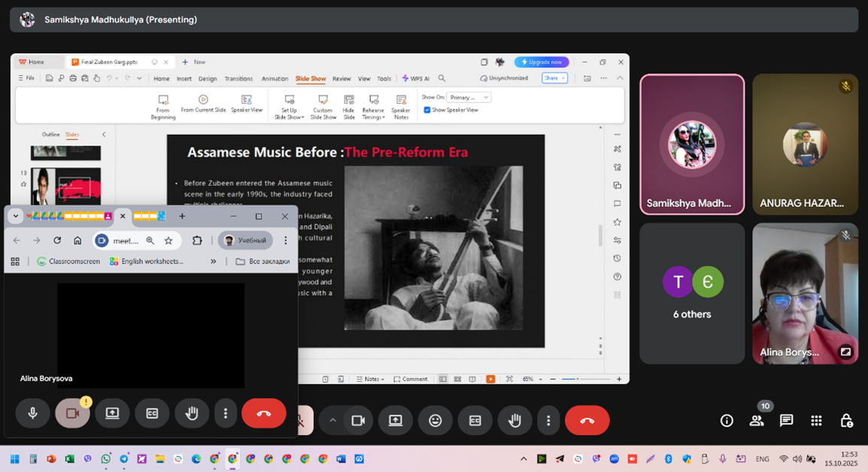Expand camera settings arrow in Meet bar
This screenshot has width=868, height=472.
click(x=332, y=421)
